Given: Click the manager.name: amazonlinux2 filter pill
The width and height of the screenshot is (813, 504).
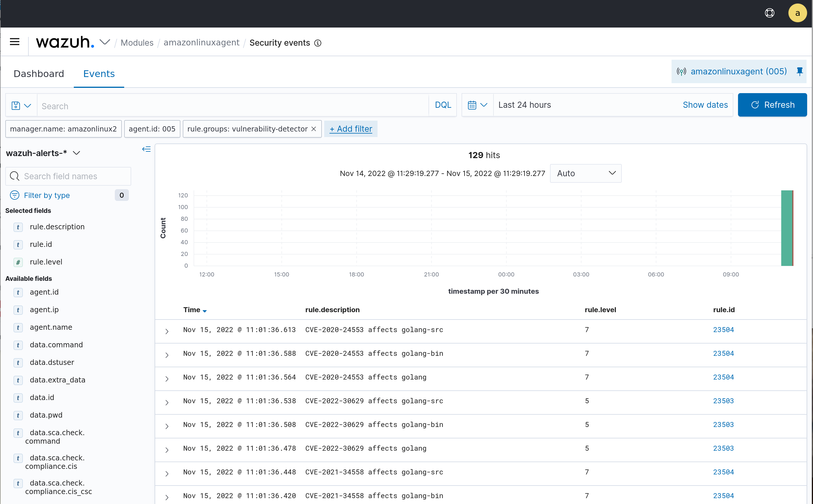Looking at the screenshot, I should tap(63, 129).
